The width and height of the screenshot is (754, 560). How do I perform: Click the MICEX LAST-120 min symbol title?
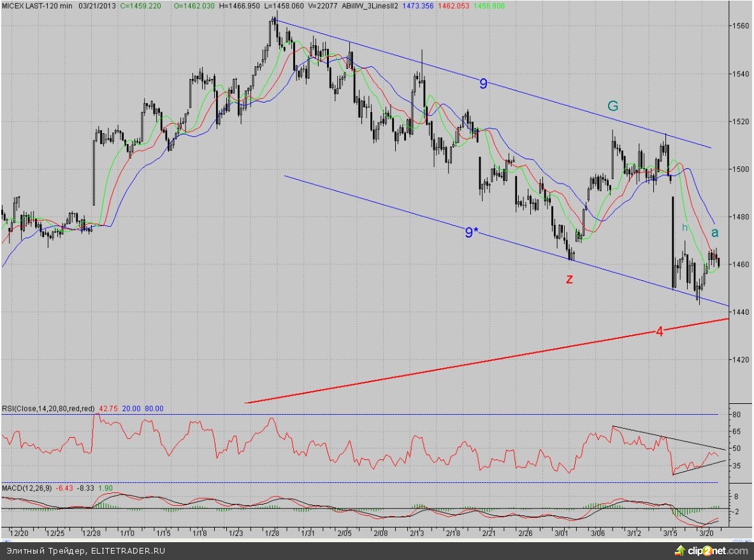pyautogui.click(x=37, y=6)
